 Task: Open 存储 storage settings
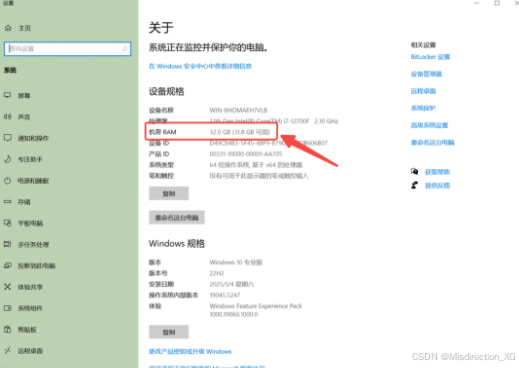pyautogui.click(x=24, y=202)
